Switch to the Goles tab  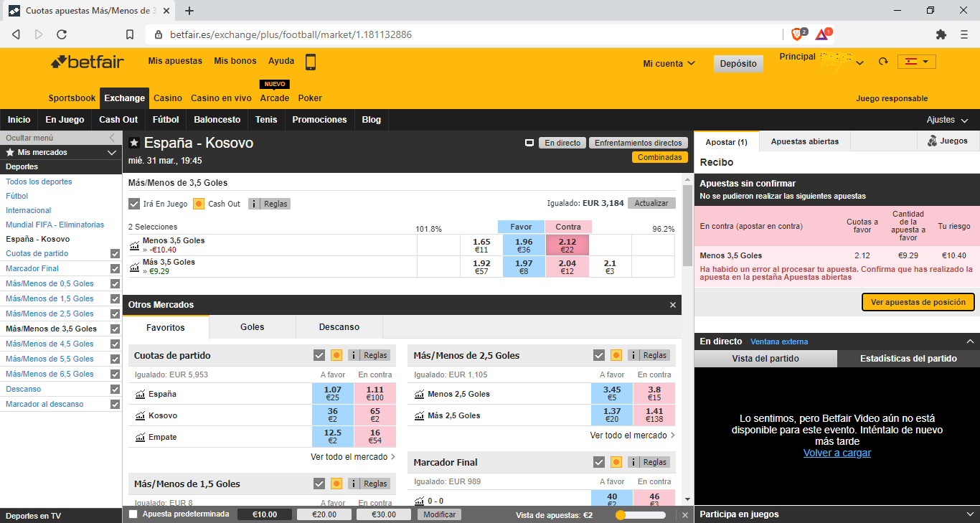point(253,327)
